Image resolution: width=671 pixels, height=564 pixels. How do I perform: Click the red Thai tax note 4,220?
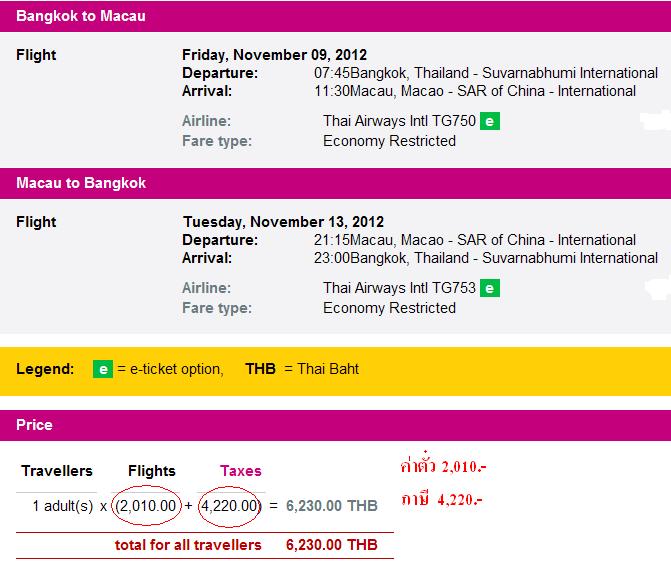click(x=442, y=499)
